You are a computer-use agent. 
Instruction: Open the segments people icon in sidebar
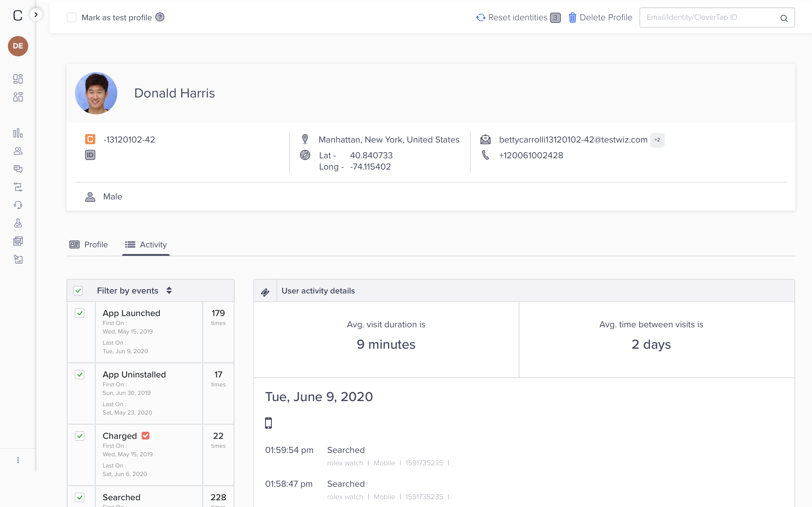(x=18, y=151)
